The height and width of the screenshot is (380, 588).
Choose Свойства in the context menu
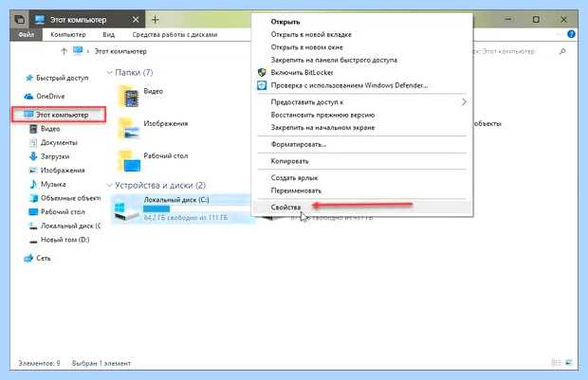click(362, 208)
